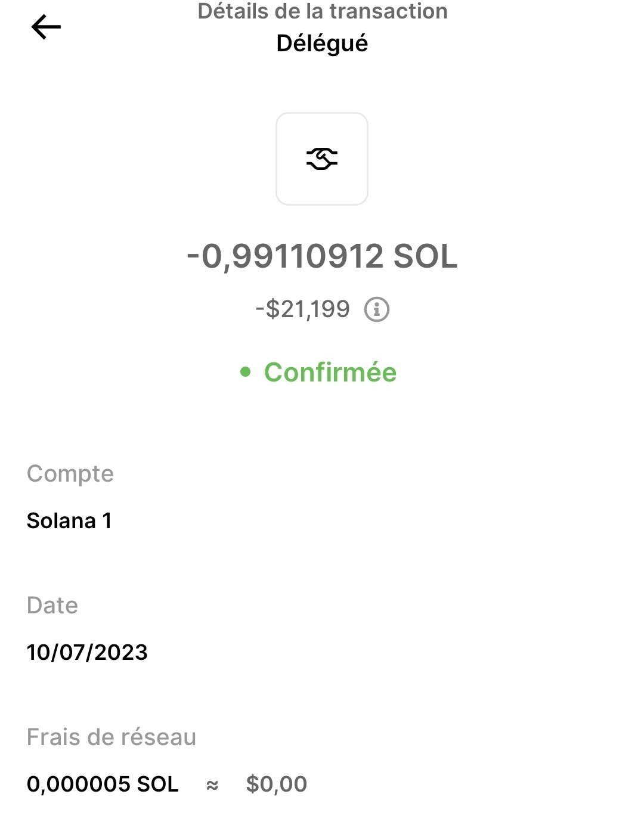Tap the "Frais de réseau" label
The width and height of the screenshot is (644, 819).
click(112, 737)
